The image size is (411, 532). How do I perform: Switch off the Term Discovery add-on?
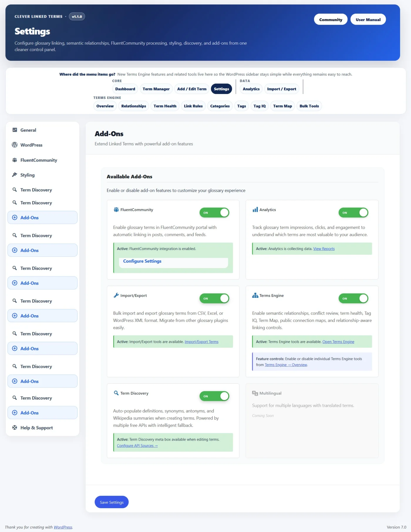(214, 396)
